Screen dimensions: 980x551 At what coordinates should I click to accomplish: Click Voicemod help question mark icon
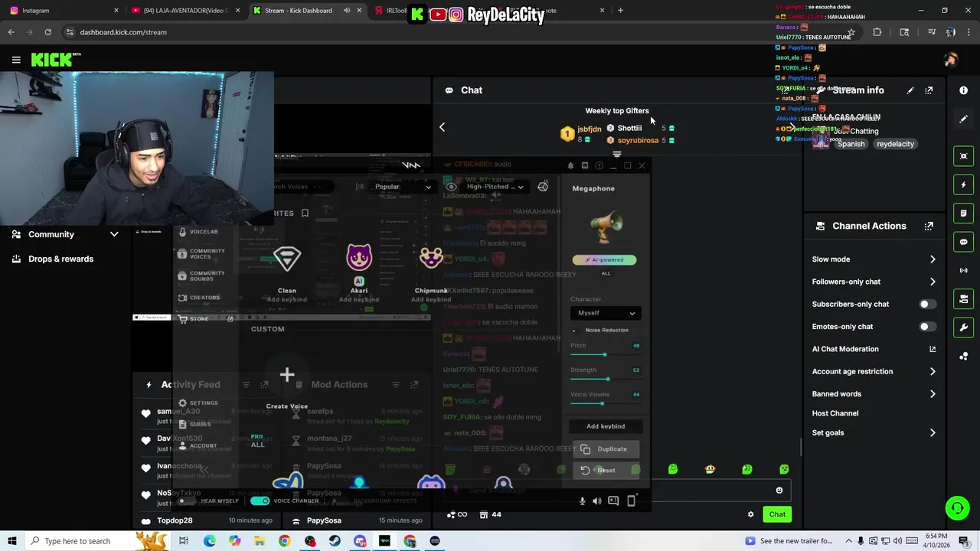pos(599,165)
